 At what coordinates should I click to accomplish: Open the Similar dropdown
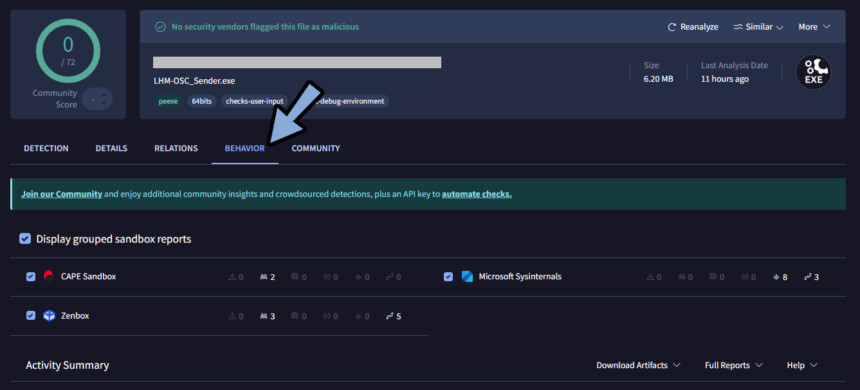click(x=759, y=27)
